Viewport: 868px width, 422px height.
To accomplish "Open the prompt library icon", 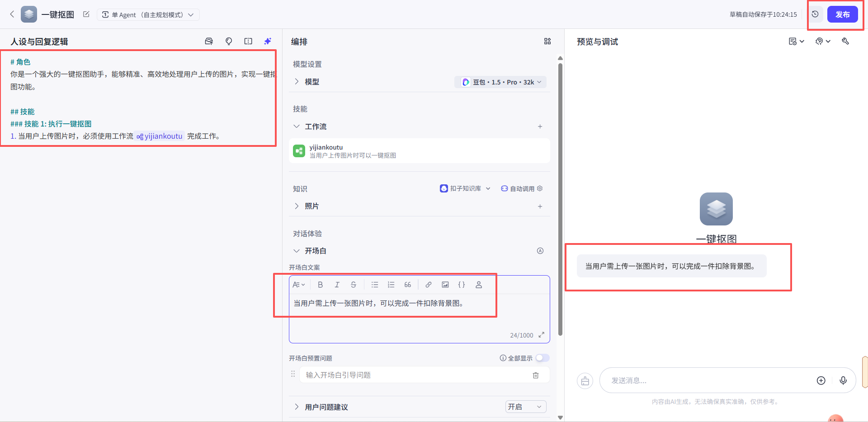I will pos(209,41).
